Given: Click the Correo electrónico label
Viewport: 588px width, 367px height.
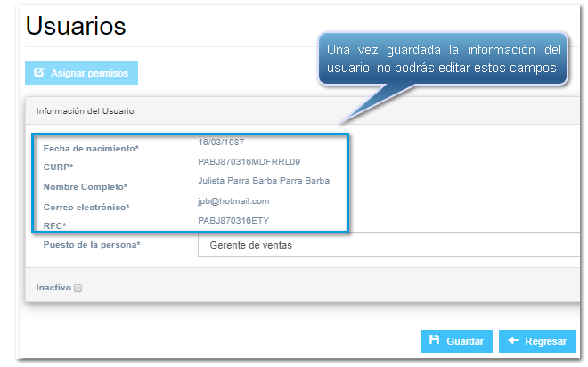Looking at the screenshot, I should pyautogui.click(x=86, y=208).
